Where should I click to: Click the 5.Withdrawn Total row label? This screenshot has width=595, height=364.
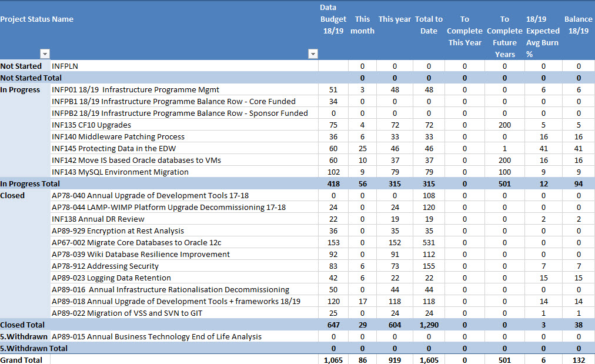pos(34,349)
